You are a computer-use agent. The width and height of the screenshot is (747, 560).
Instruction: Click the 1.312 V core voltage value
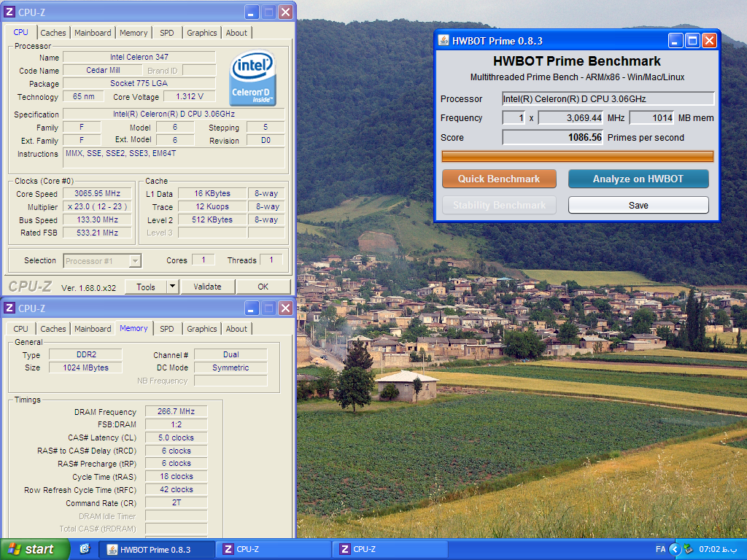189,96
